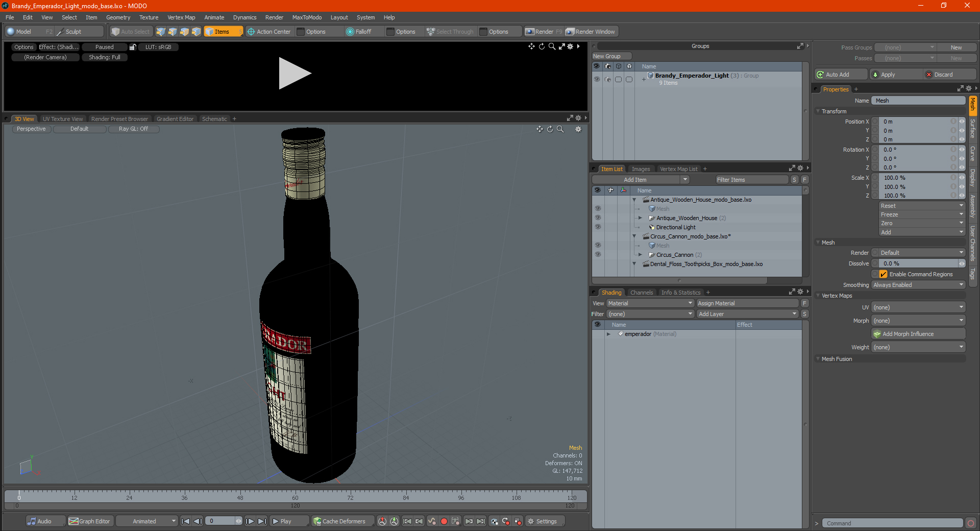Click the Auto Add button
This screenshot has width=980, height=531.
point(841,75)
